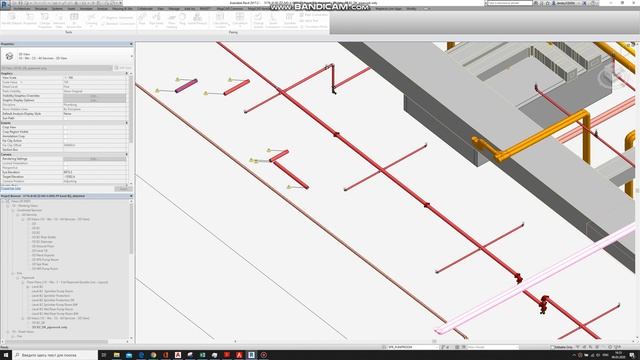Open File Explorer from taskbar
Image resolution: width=640 pixels, height=360 pixels.
click(x=117, y=355)
